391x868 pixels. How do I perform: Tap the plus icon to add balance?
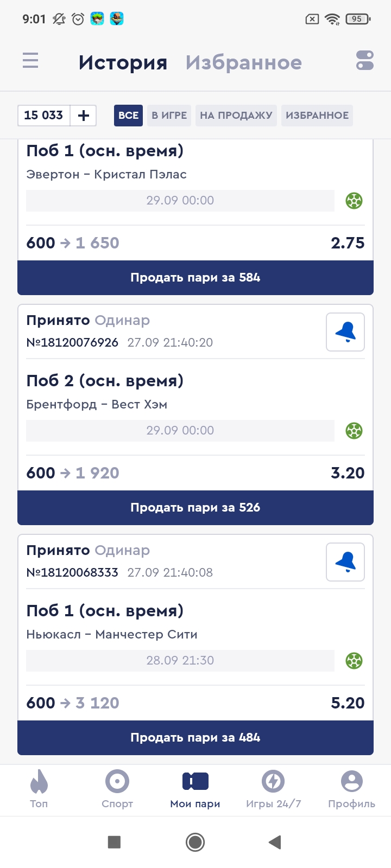(84, 116)
